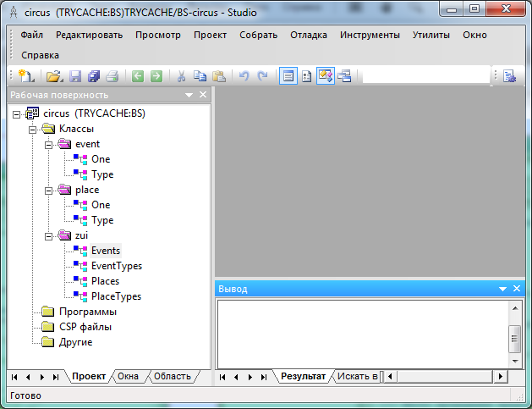The width and height of the screenshot is (532, 409).
Task: Click the class icon next to EventTypes
Action: click(80, 266)
